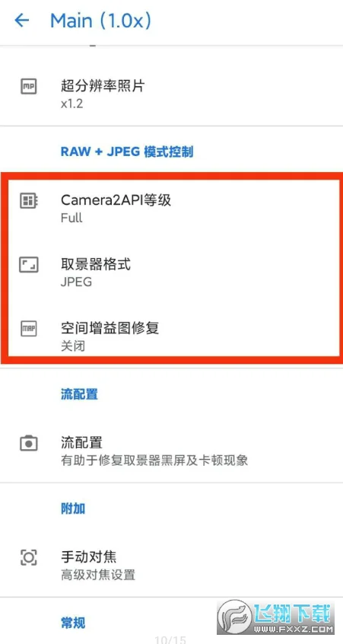Open 手动对焦 advanced focus settings
343x644 pixels.
coord(172,565)
